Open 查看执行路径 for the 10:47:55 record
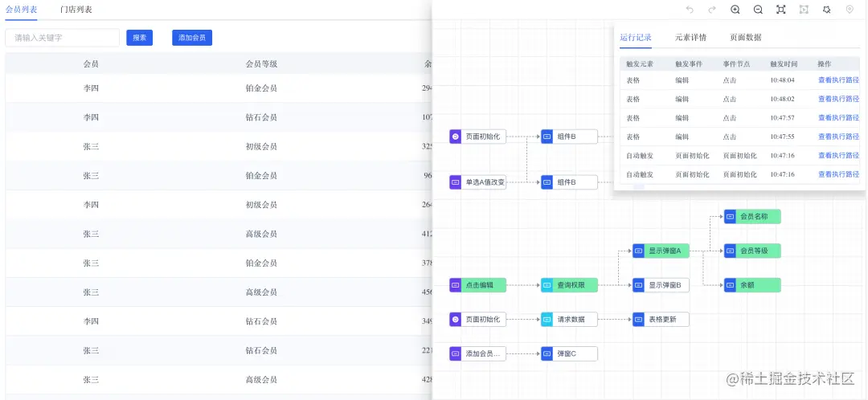The width and height of the screenshot is (868, 400). (x=838, y=137)
